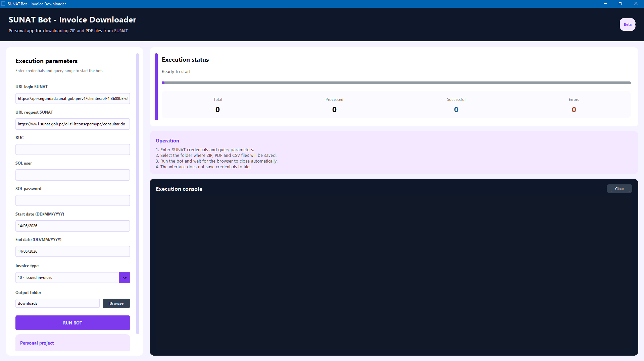
Task: Click the 'Total' counter label
Action: (x=217, y=100)
